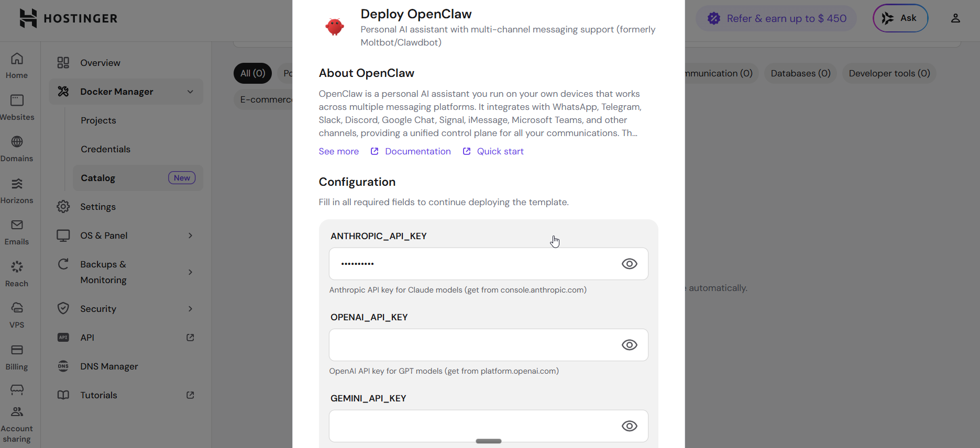The height and width of the screenshot is (448, 980).
Task: Click the OpenClaw red mascot icon
Action: (334, 26)
